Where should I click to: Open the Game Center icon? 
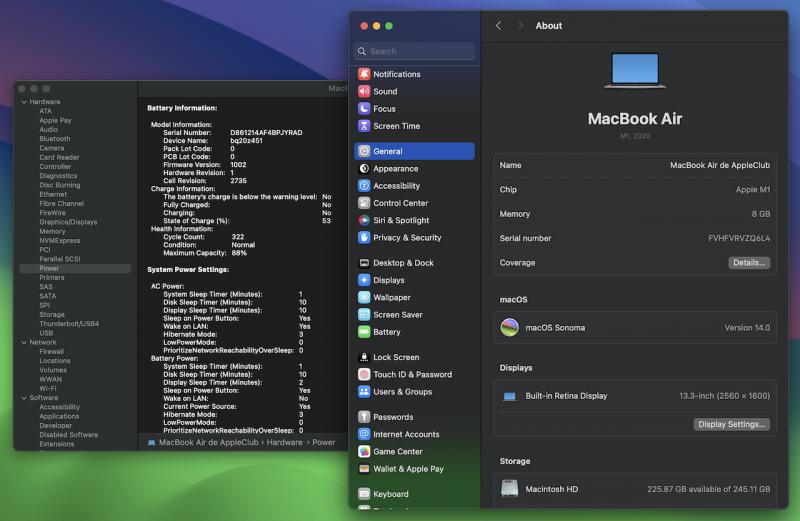[364, 452]
